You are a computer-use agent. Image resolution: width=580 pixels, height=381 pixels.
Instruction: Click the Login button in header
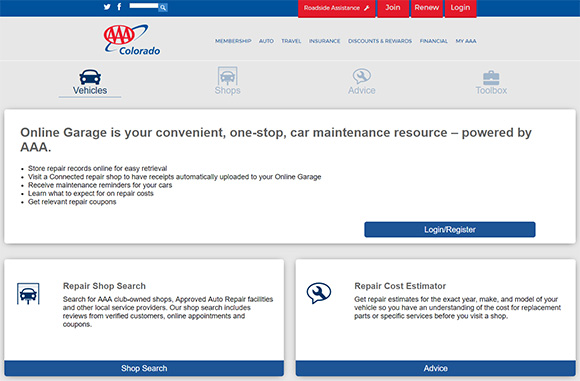coord(460,8)
